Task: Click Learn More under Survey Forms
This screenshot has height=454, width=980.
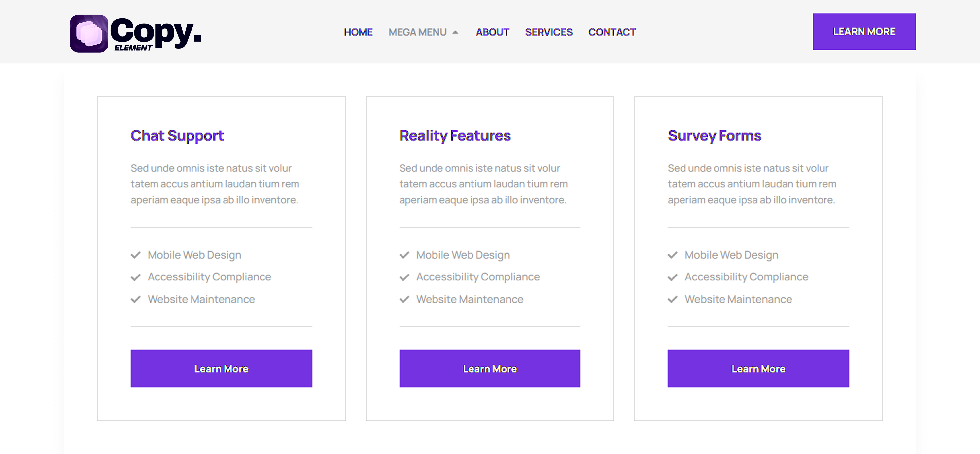Action: (x=758, y=369)
